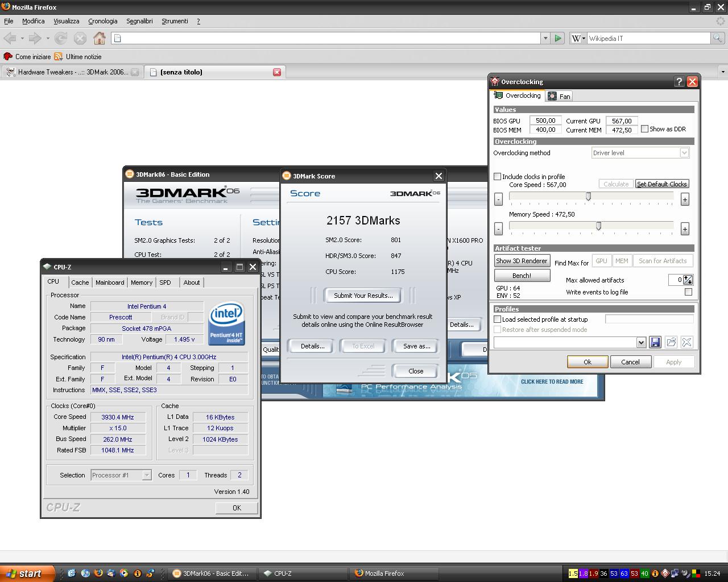Viewport: 728px width, 582px height.
Task: Click the media player quick launch icon
Action: coord(124,573)
